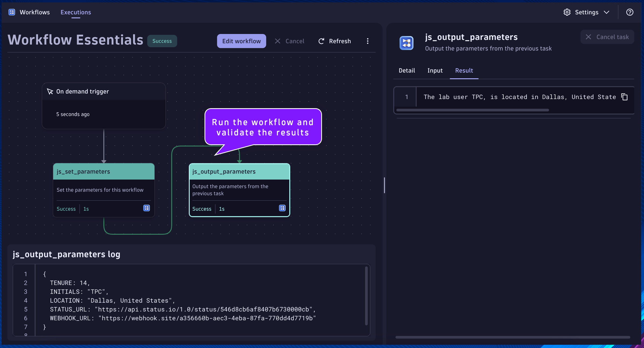
Task: Click the STATUS_URL log line
Action: (x=183, y=309)
